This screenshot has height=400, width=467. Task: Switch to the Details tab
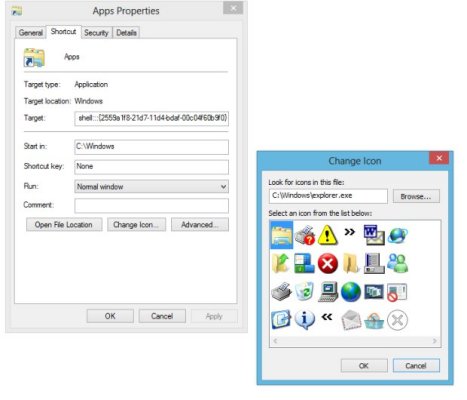[126, 33]
